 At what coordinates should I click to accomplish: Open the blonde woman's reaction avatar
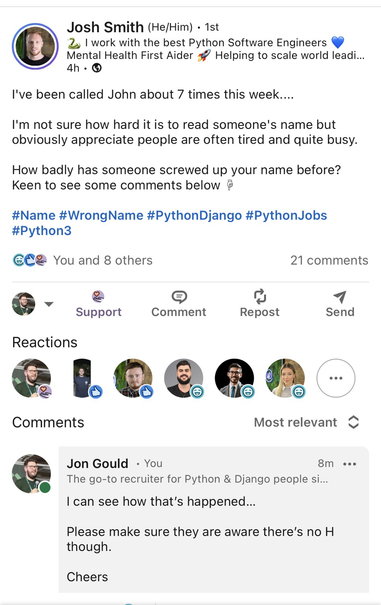pyautogui.click(x=286, y=378)
